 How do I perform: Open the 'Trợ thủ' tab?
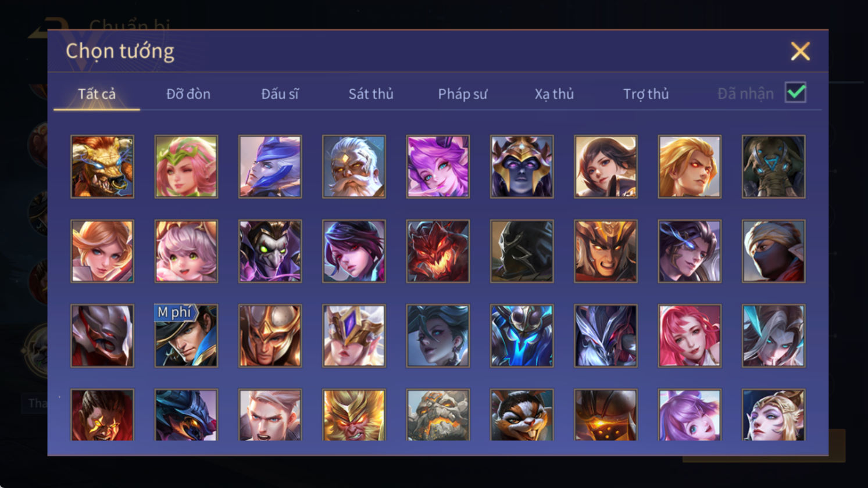click(645, 94)
